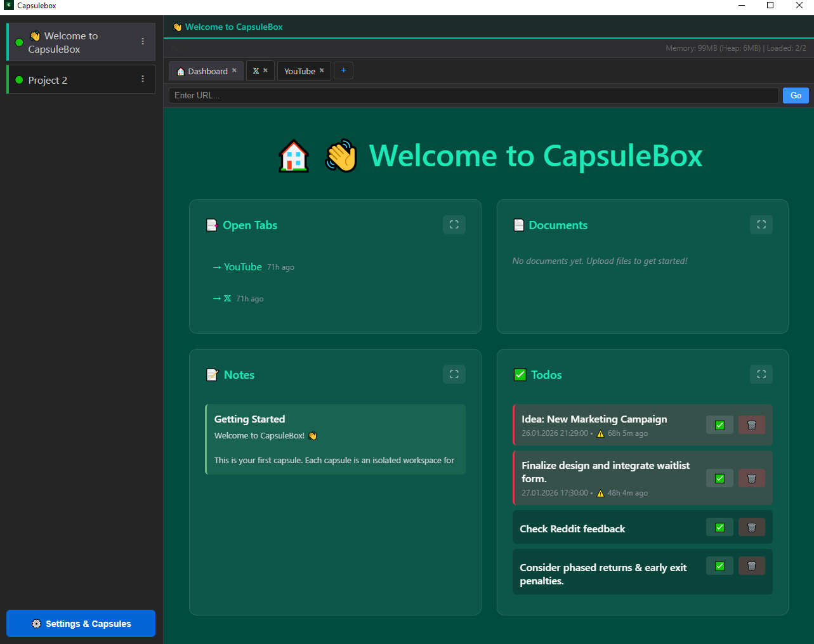814x644 pixels.
Task: Open the options menu for Project 2 capsule
Action: pyautogui.click(x=142, y=79)
